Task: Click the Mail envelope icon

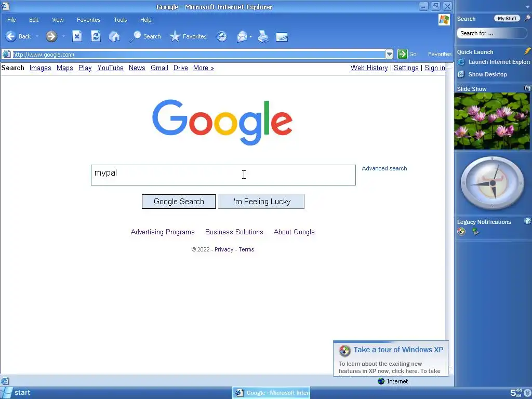Action: 242,36
